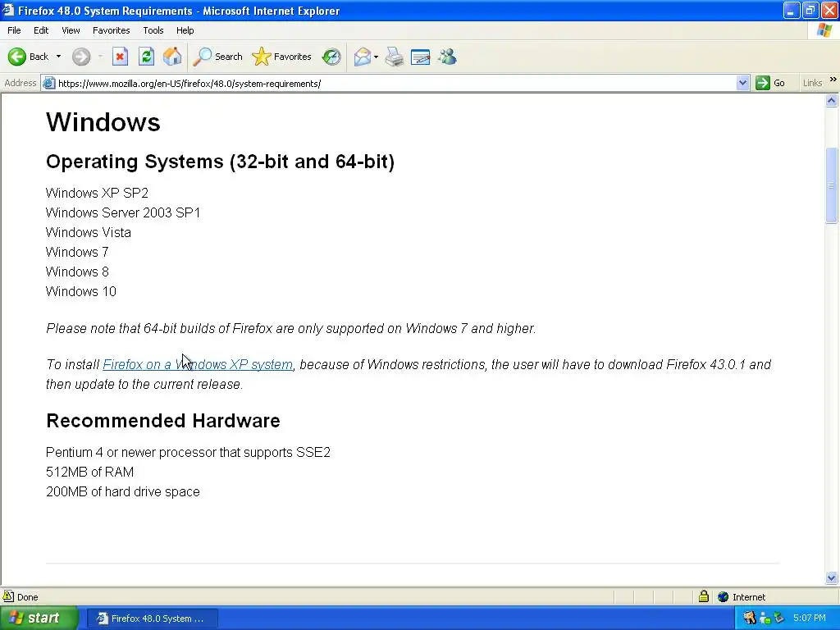Image resolution: width=840 pixels, height=630 pixels.
Task: Refresh the page with the green arrows icon
Action: pyautogui.click(x=146, y=57)
